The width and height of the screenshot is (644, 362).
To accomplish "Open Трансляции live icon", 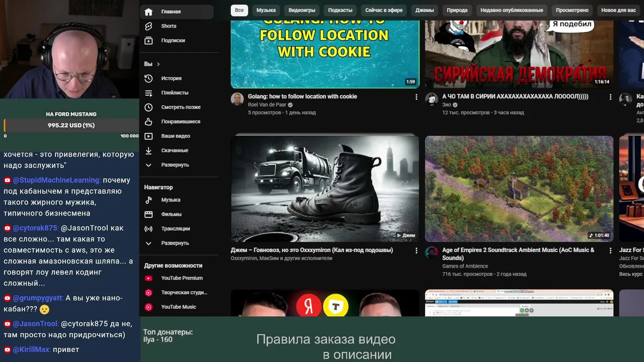I will coord(148,229).
